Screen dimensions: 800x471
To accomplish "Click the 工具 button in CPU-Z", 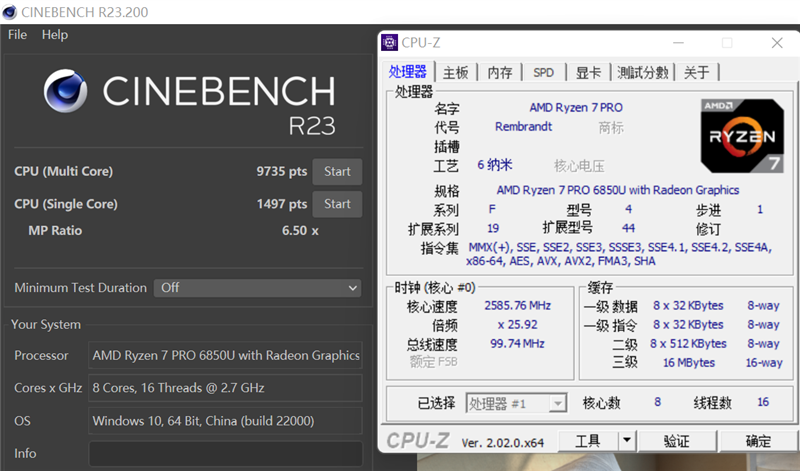I will pos(588,441).
